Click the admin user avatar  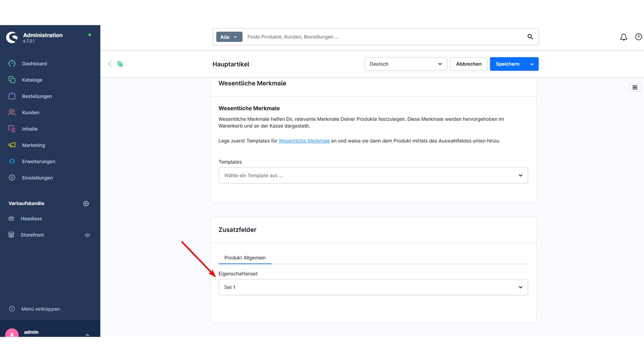(12, 333)
